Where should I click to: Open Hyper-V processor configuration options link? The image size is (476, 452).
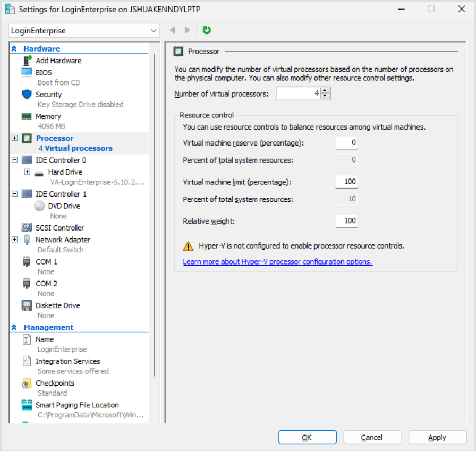pyautogui.click(x=277, y=262)
